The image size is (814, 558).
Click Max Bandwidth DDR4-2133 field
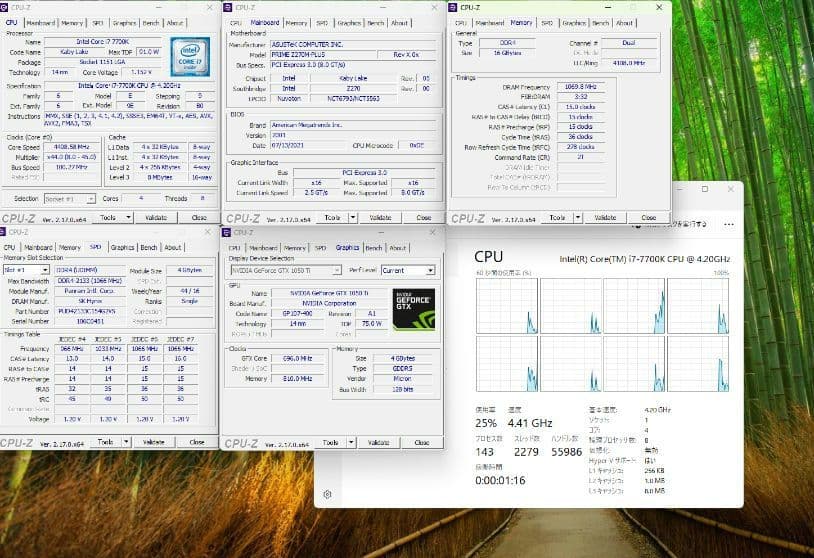[x=89, y=281]
